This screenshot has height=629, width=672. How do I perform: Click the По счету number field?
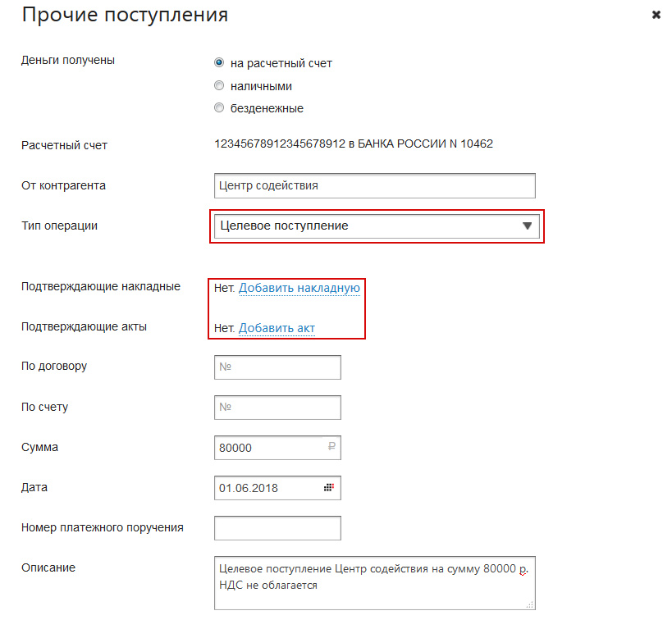[x=277, y=407]
